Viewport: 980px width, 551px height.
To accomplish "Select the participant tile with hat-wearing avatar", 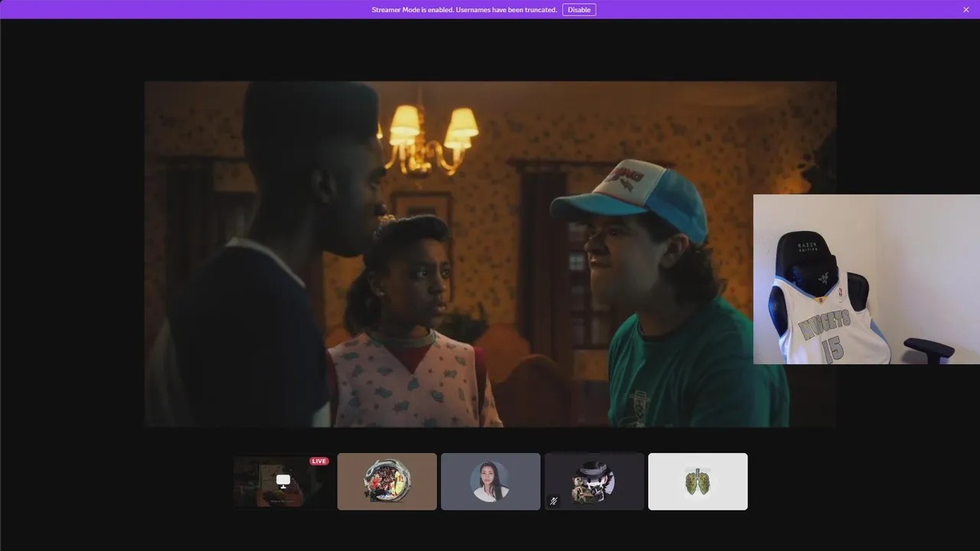I will tap(594, 481).
